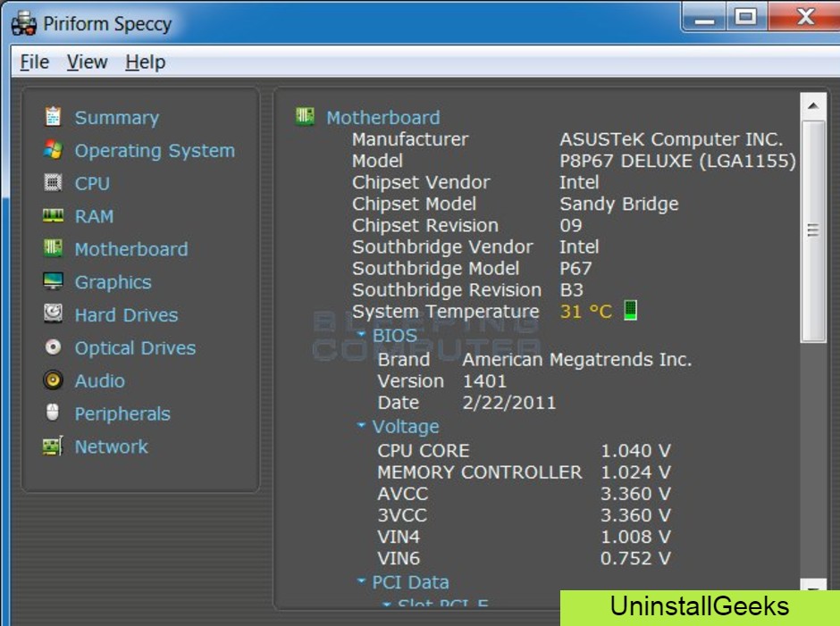The image size is (840, 626).
Task: Click the AVCC voltage row label
Action: [403, 494]
